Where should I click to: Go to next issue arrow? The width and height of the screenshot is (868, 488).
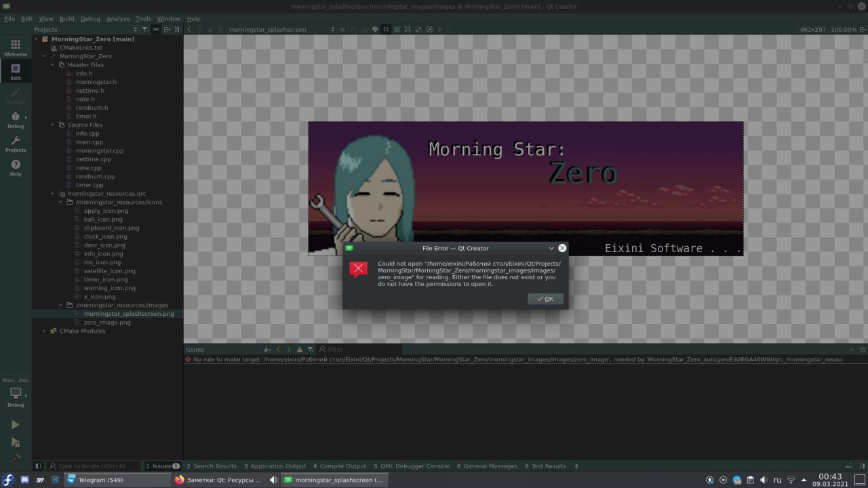point(289,349)
